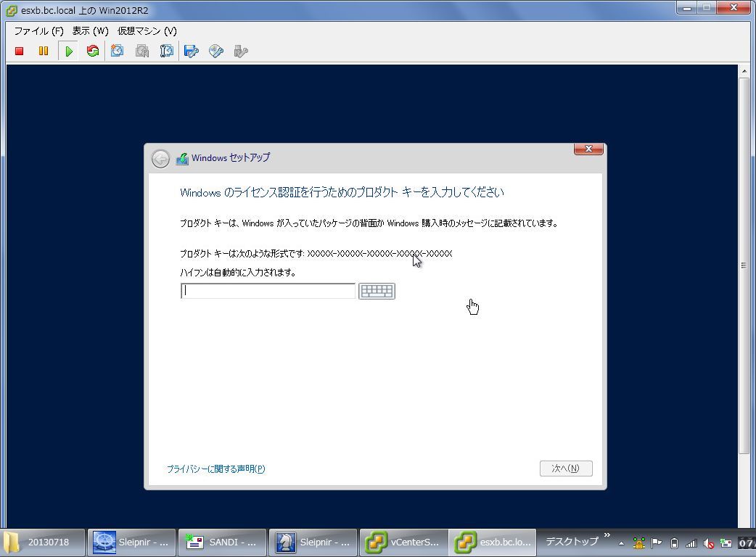
Task: Switch to the vCenterS... taskbar window
Action: pyautogui.click(x=403, y=542)
